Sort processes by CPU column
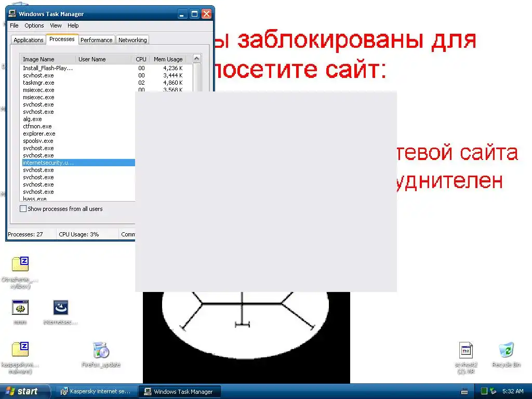Image resolution: width=532 pixels, height=399 pixels. coord(140,59)
